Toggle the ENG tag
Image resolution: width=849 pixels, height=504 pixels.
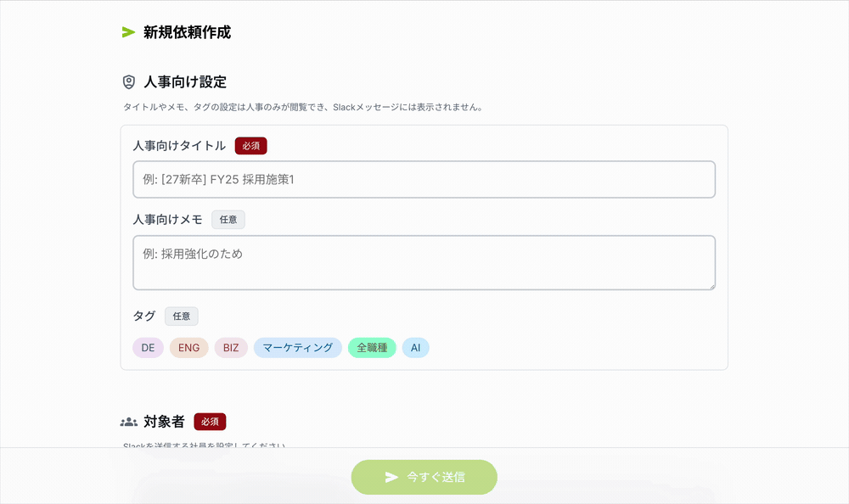(188, 347)
